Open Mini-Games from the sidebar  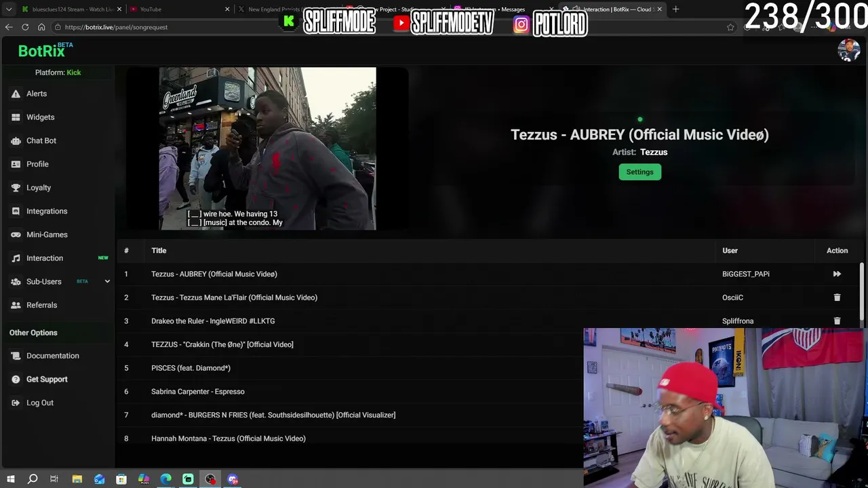[47, 235]
